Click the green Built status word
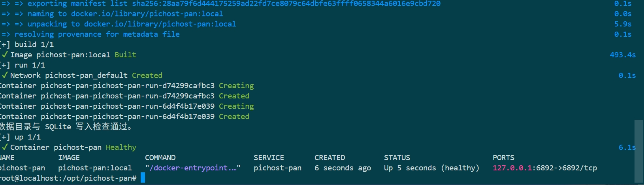644x185 pixels. (x=125, y=55)
